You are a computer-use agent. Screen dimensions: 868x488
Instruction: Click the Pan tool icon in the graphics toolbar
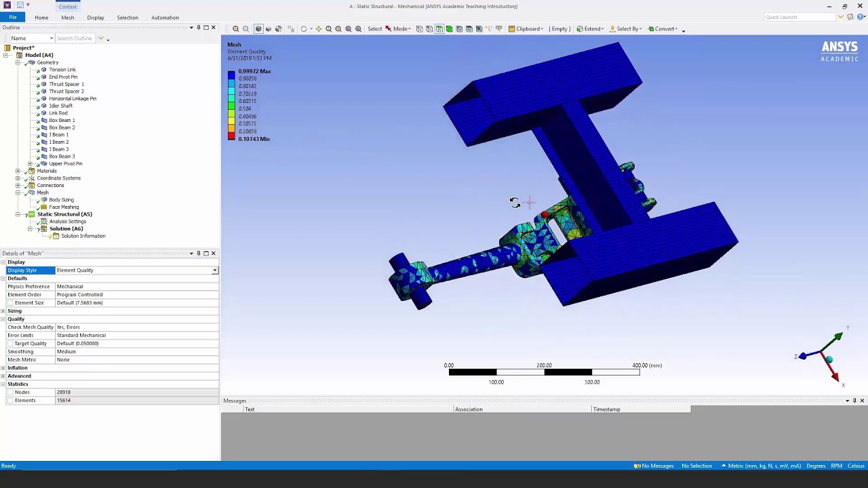point(319,29)
